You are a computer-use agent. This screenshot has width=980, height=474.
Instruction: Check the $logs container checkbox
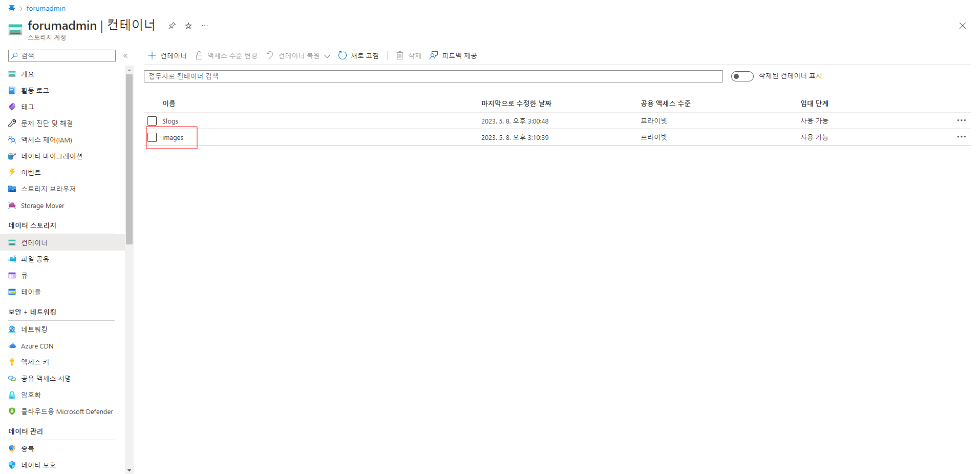click(152, 121)
